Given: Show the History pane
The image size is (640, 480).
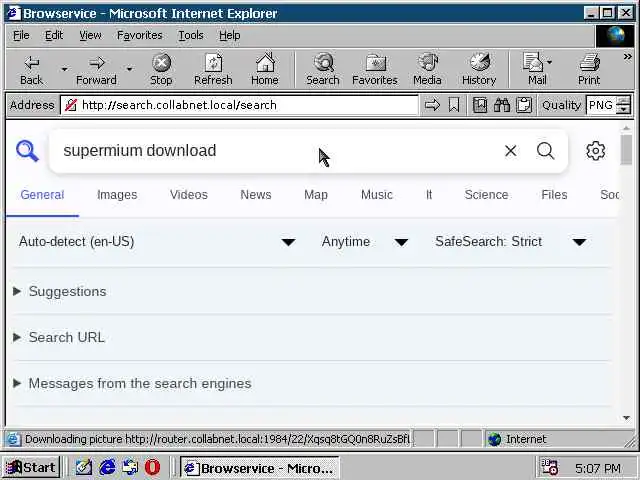Looking at the screenshot, I should coord(479,70).
